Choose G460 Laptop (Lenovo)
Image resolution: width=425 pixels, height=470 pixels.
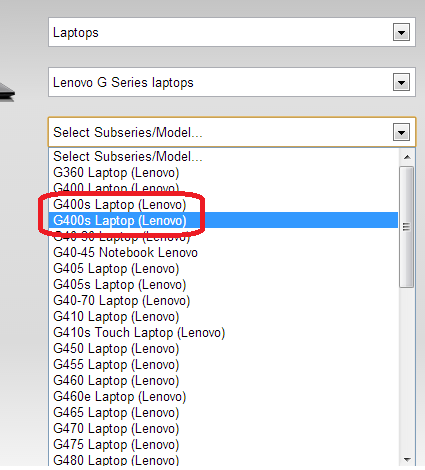tap(223, 380)
